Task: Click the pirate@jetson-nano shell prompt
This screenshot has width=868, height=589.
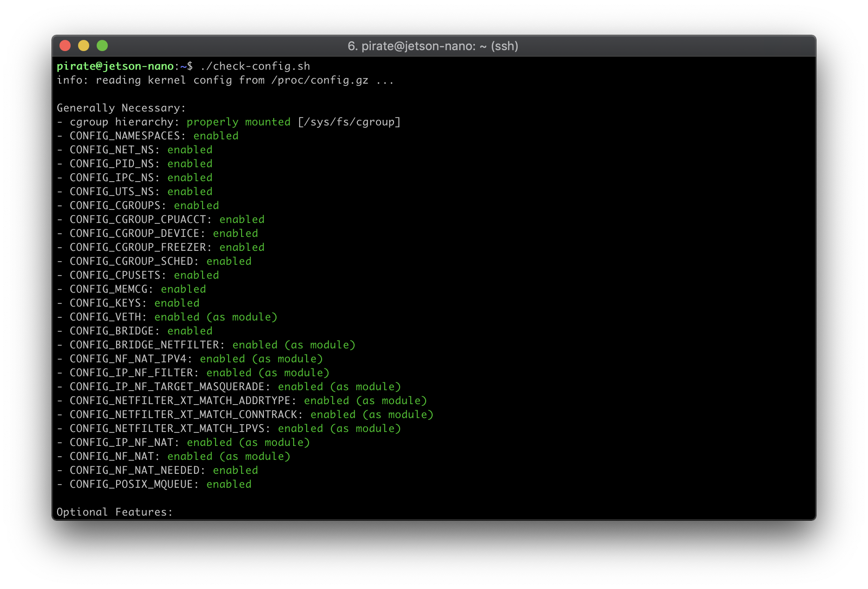Action: point(115,66)
